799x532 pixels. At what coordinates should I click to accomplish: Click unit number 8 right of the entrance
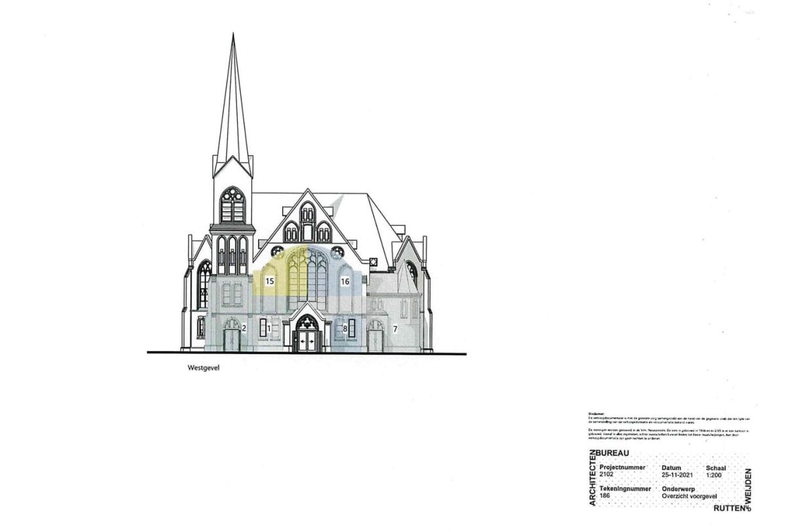345,328
